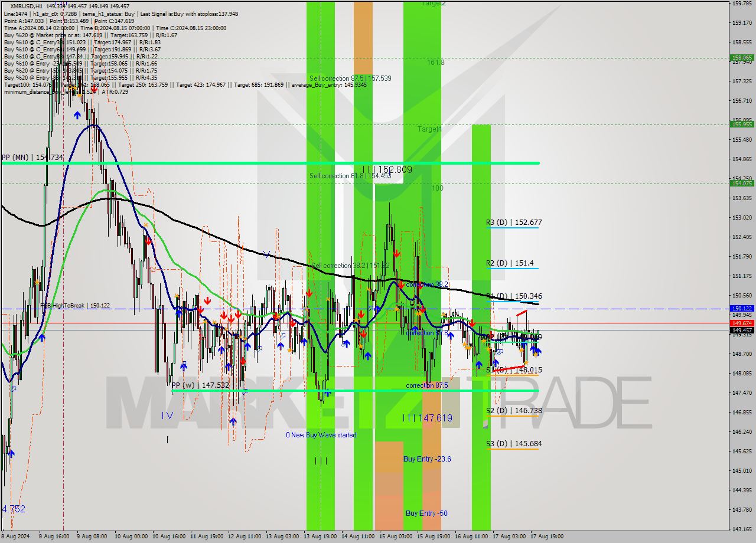
Task: Click the 100 Fibonacci level label
Action: coord(438,188)
